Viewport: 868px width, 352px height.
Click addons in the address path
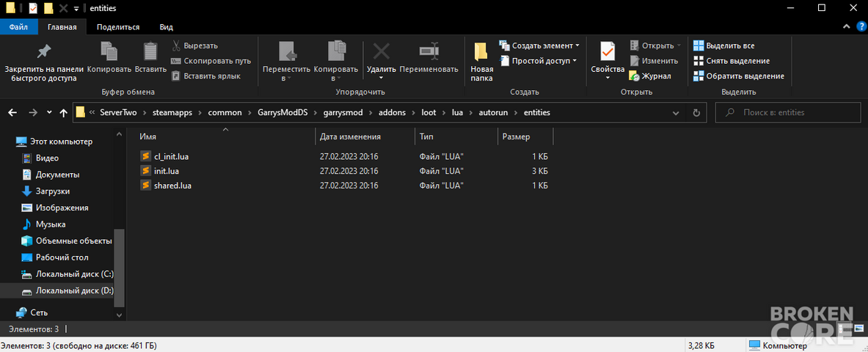392,112
